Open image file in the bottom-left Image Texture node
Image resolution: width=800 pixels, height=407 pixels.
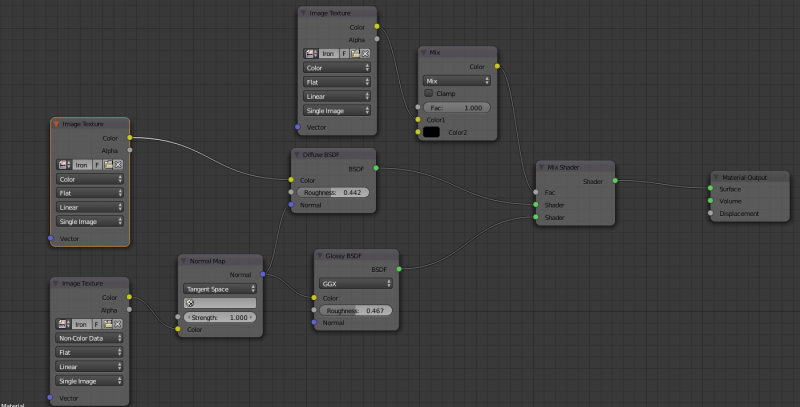coord(107,323)
